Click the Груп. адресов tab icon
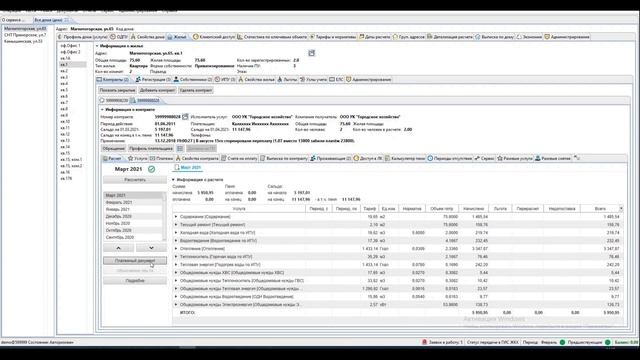Screen dimensions: 640x360 (395, 37)
